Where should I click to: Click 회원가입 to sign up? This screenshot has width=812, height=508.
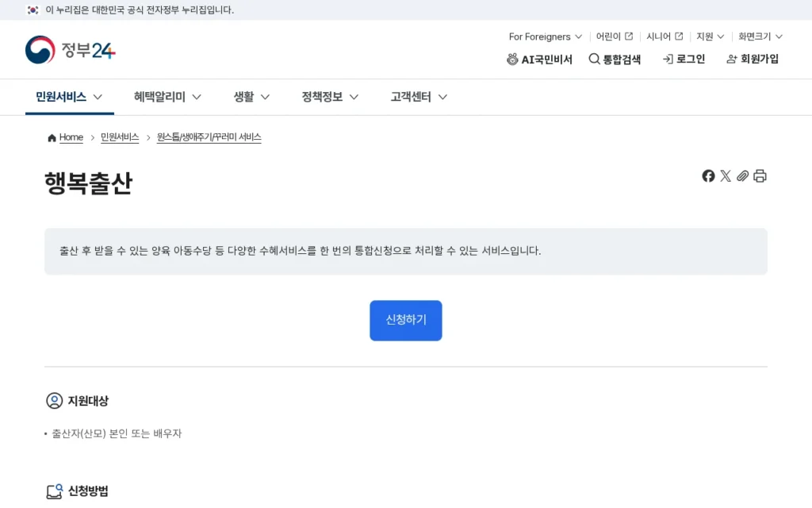pos(753,59)
